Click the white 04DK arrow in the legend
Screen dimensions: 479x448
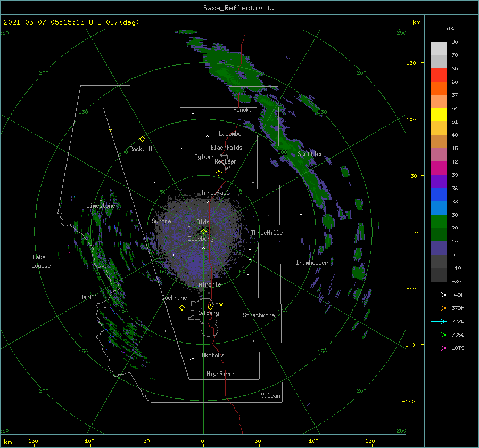click(439, 295)
